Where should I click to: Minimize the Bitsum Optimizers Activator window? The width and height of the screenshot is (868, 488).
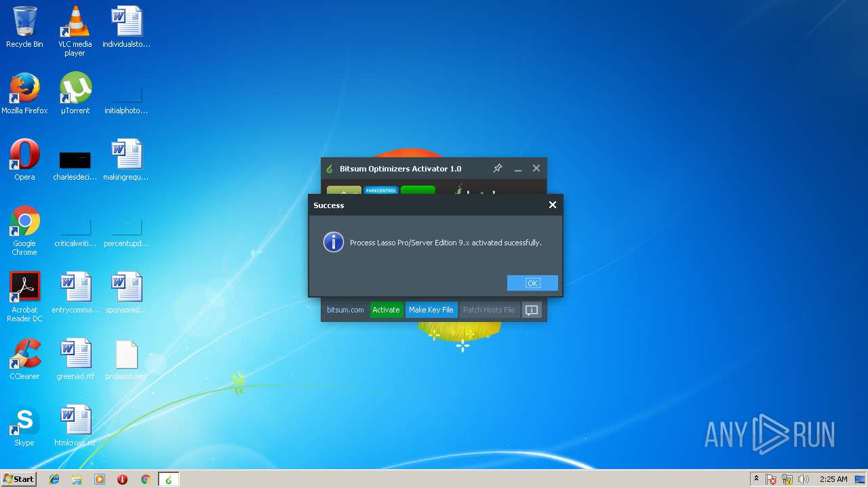[517, 169]
